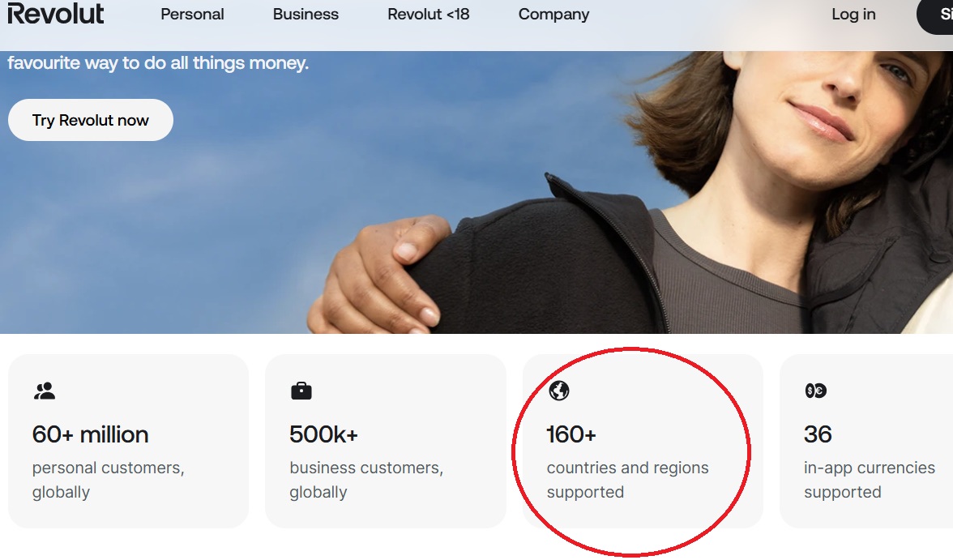The image size is (953, 560).
Task: Click the globe icon for countries
Action: coord(558,391)
